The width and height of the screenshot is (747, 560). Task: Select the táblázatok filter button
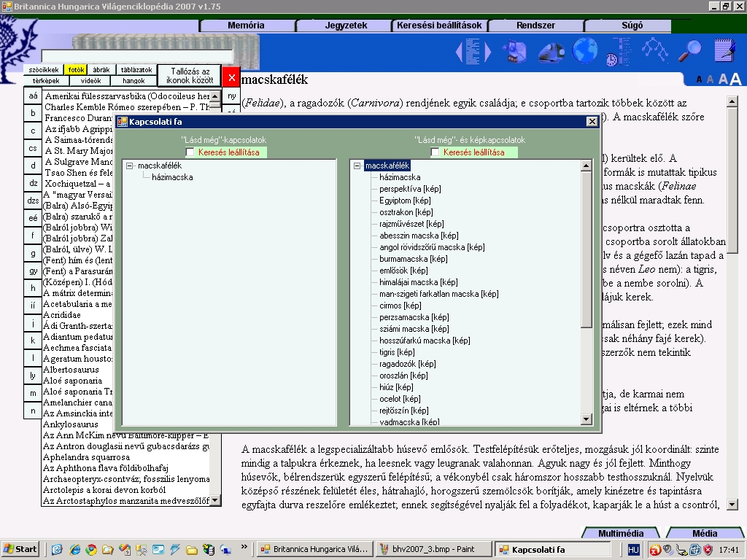tap(136, 70)
